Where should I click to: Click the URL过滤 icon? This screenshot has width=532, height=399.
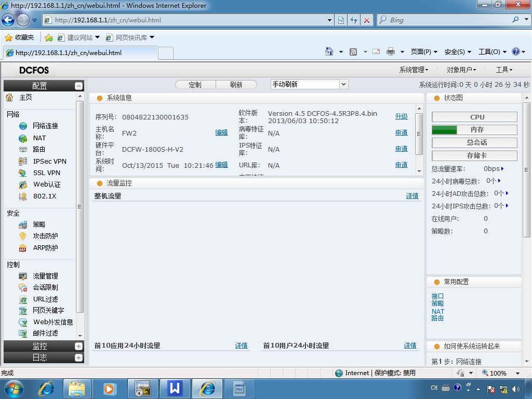[23, 299]
